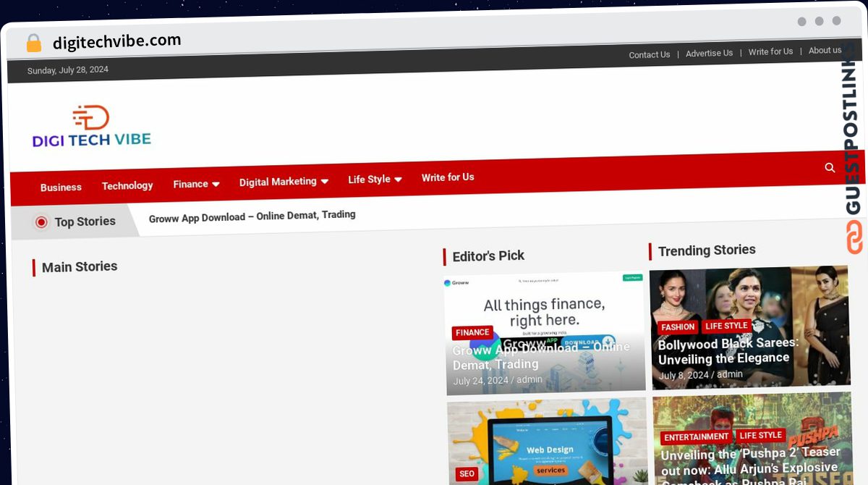Open Write for Us in top bar

tap(770, 51)
